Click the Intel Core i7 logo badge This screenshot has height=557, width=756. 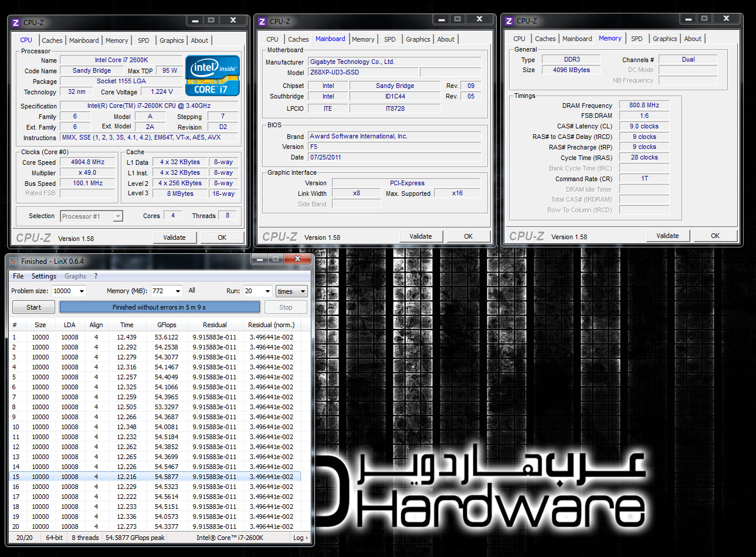point(212,76)
